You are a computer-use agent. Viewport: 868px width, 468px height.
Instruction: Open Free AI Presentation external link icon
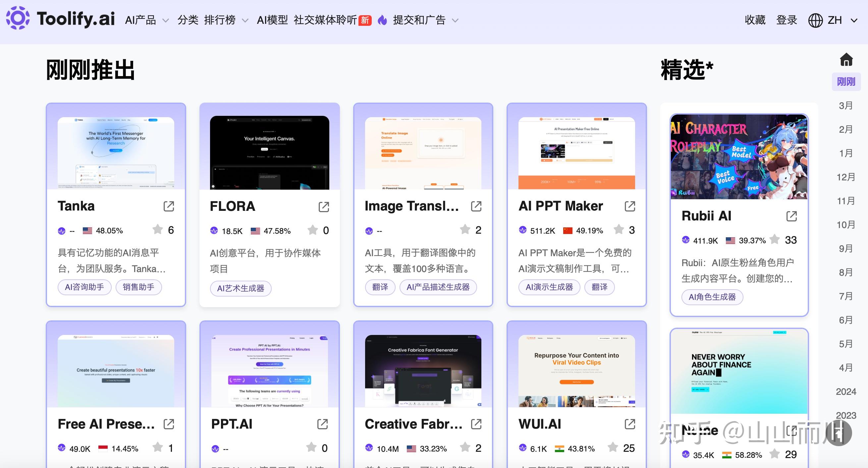tap(169, 424)
